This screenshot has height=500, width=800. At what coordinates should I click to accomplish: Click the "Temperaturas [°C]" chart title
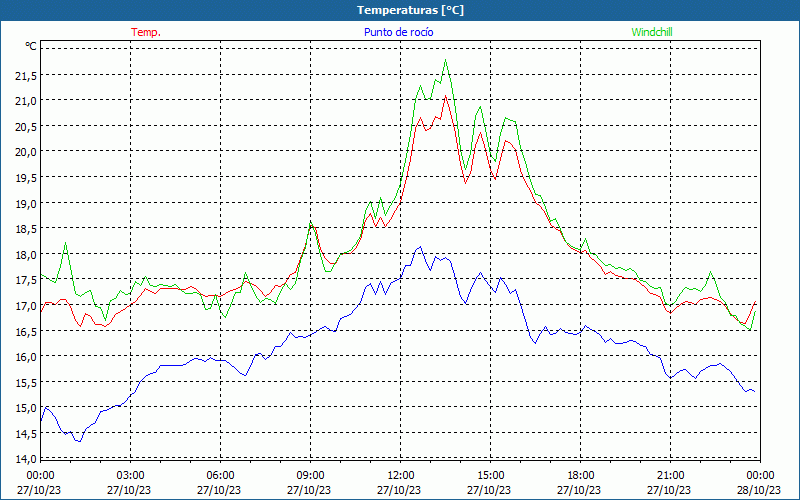[x=410, y=10]
